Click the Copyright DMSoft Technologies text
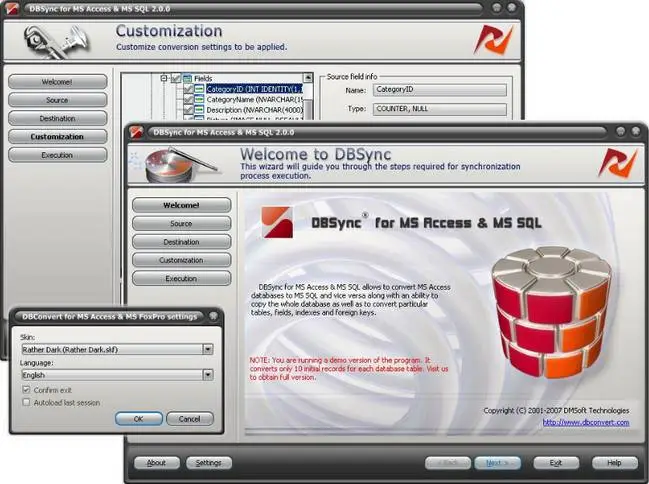 pyautogui.click(x=556, y=410)
